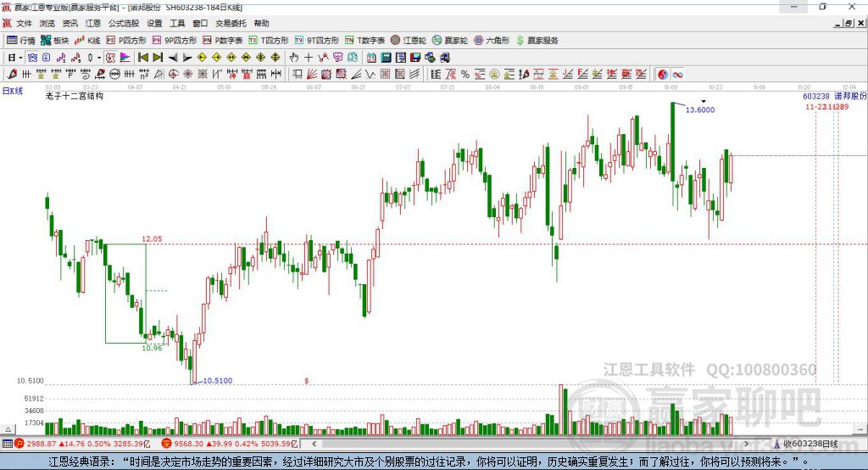Click the red starburst radial icon

pyautogui.click(x=187, y=75)
